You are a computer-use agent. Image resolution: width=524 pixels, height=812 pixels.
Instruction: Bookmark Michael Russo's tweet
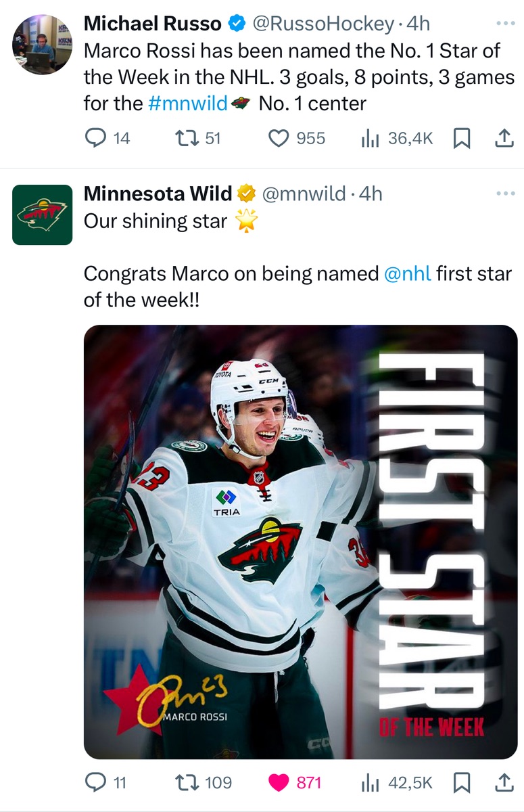[461, 138]
